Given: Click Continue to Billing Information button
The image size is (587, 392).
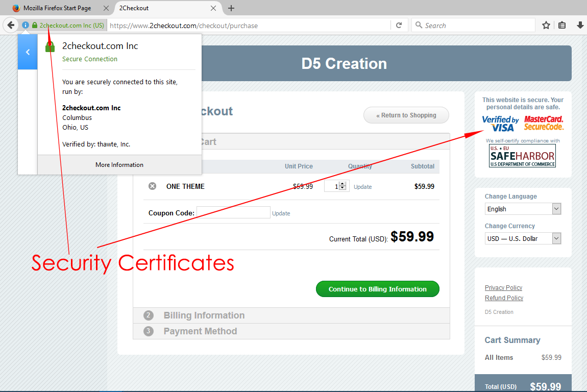Looking at the screenshot, I should click(377, 289).
